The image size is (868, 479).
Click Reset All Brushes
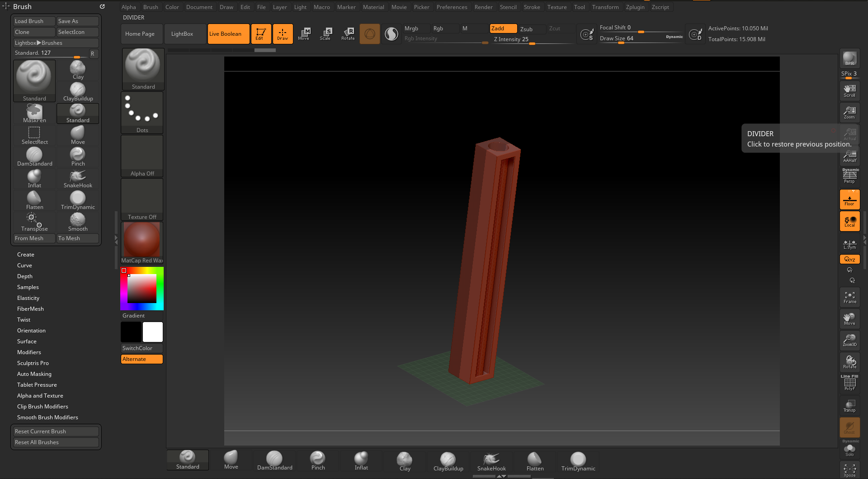click(56, 442)
